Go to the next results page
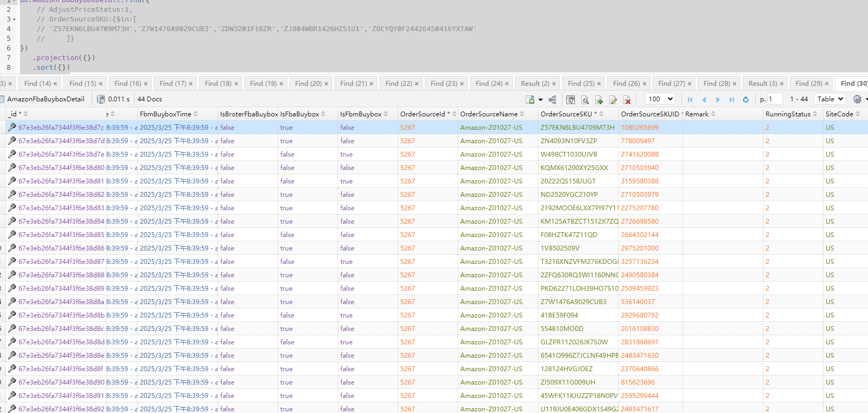 [x=718, y=99]
